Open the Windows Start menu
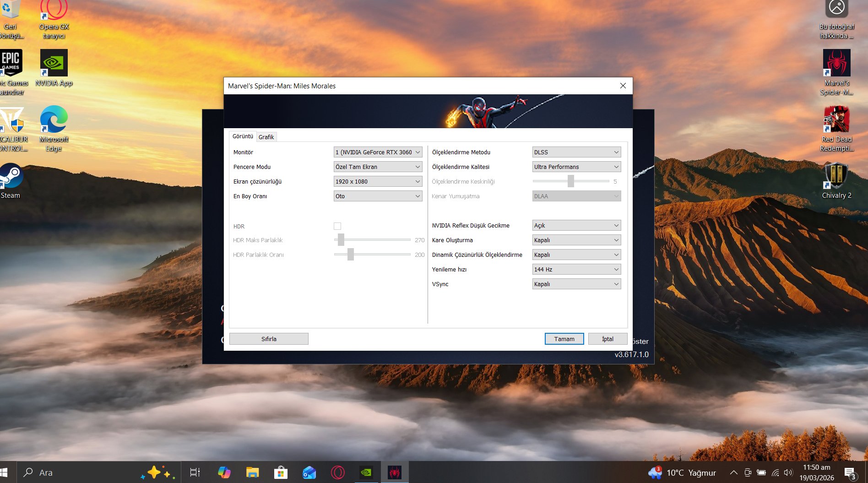This screenshot has height=483, width=868. tap(4, 472)
